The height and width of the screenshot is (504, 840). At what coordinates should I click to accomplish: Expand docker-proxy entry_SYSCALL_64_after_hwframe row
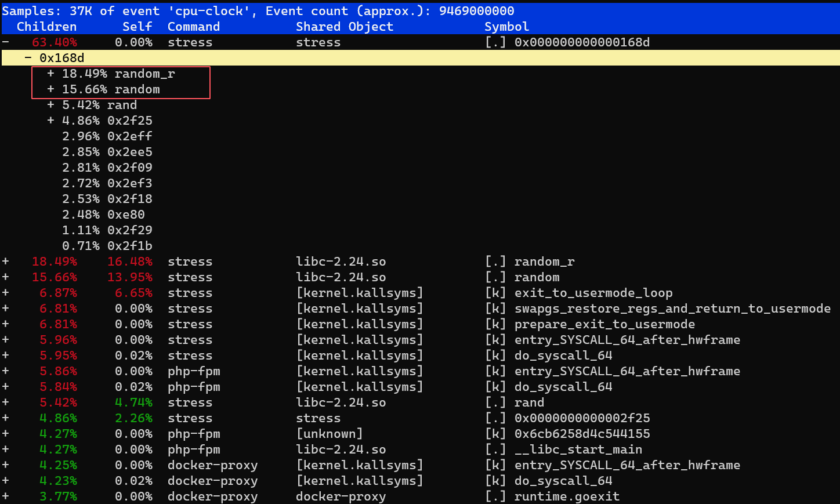[5, 465]
